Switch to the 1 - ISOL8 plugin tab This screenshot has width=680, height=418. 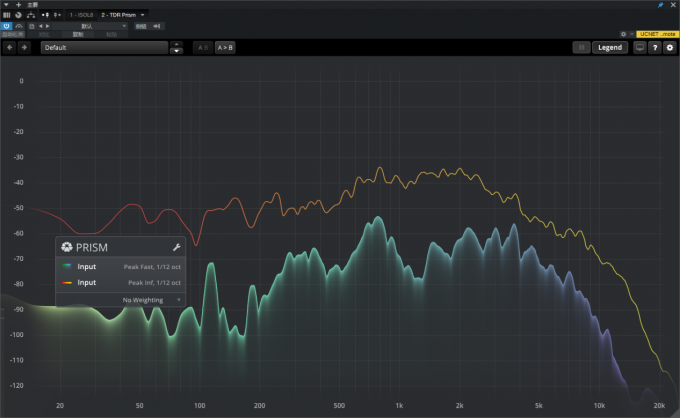[x=81, y=15]
